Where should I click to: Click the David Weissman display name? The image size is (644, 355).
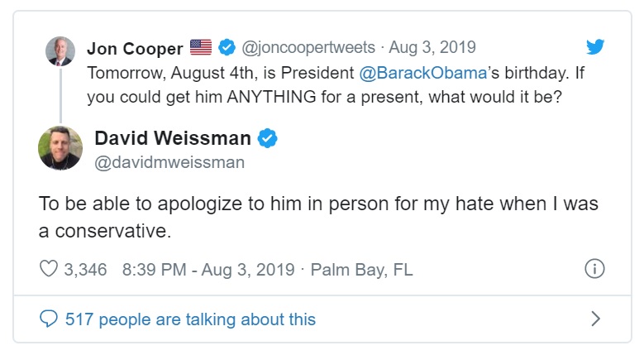(x=172, y=137)
